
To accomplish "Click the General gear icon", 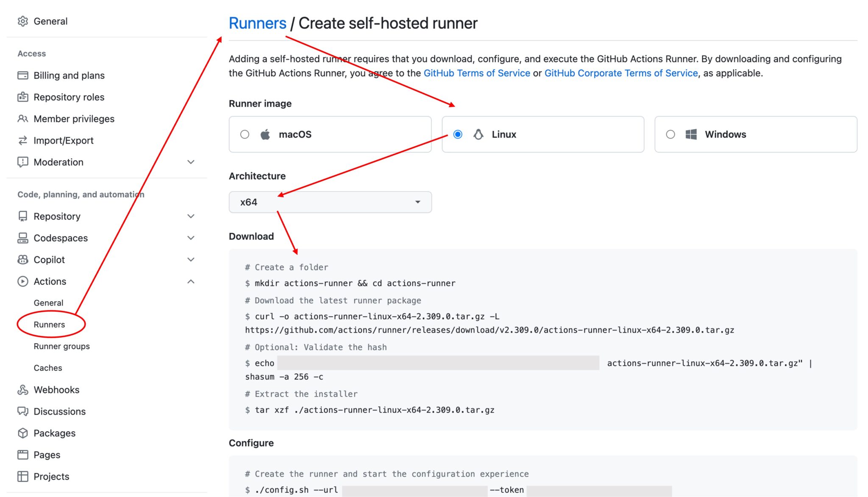I will point(23,21).
